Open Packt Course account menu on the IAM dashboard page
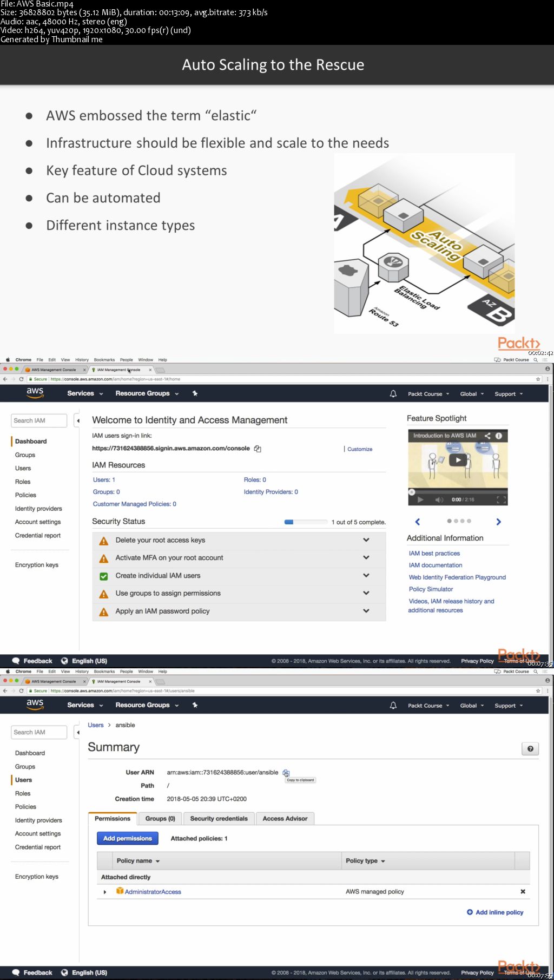Viewport: 554px width, 980px height. click(x=428, y=394)
